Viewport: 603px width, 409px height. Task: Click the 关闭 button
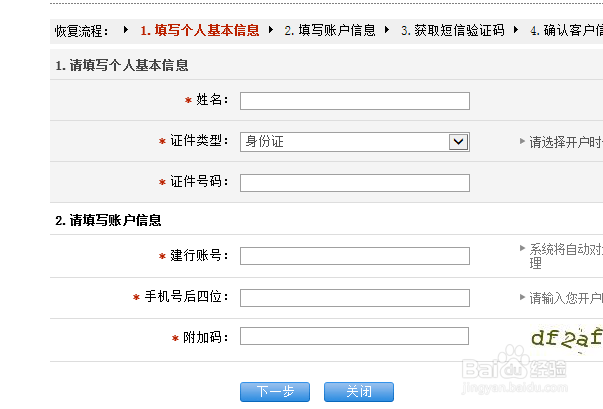pos(359,392)
